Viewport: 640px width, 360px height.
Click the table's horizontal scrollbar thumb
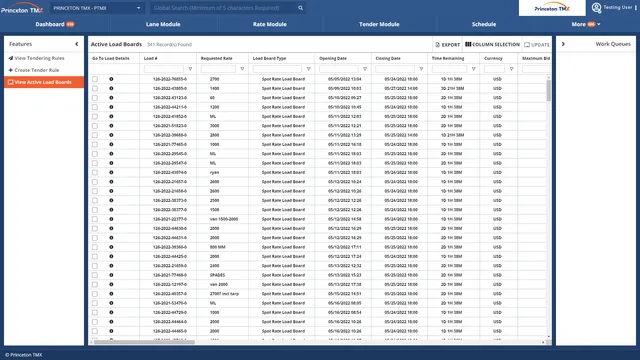pyautogui.click(x=144, y=342)
